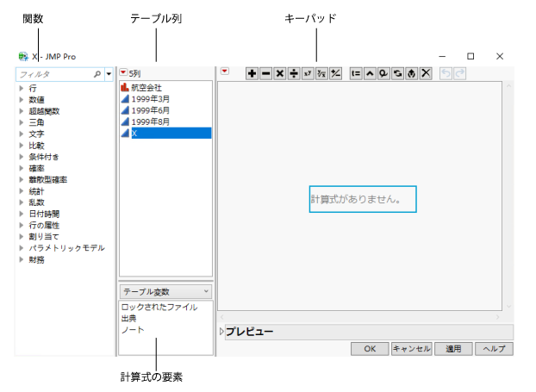The height and width of the screenshot is (392, 536).
Task: Expand the プレビュー section
Action: coord(221,332)
